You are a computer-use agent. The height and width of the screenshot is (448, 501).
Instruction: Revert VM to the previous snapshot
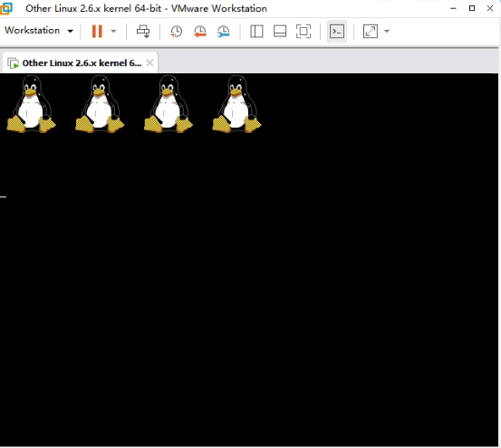200,32
